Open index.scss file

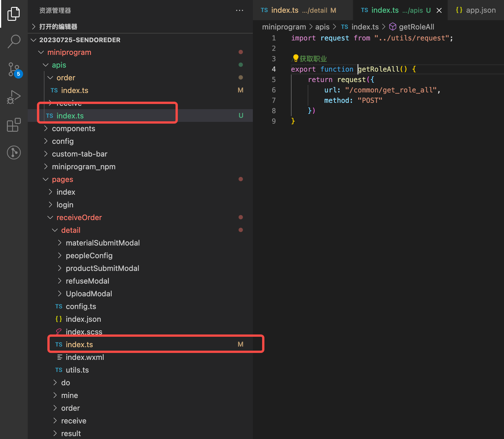tap(140, 332)
